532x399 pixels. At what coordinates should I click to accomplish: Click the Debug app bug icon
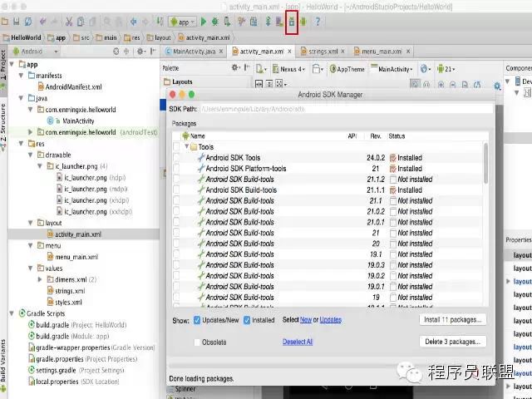[x=214, y=22]
